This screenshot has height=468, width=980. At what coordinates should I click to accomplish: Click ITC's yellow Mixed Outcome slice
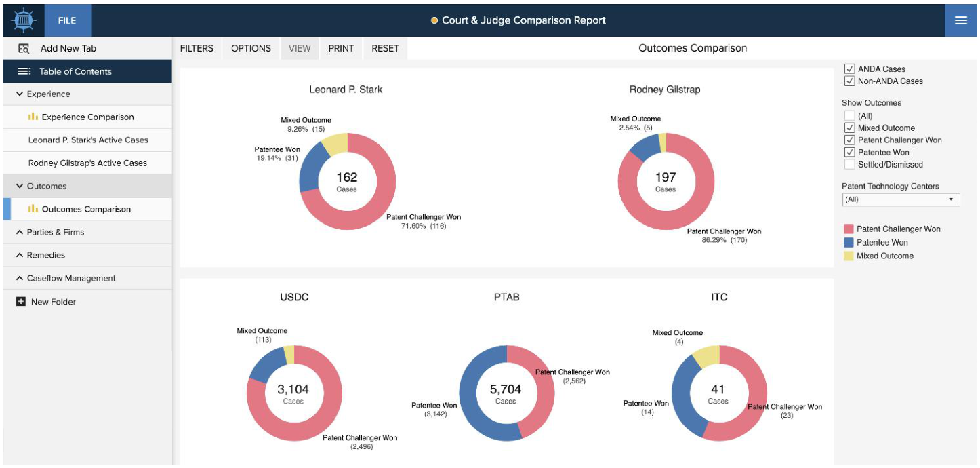pyautogui.click(x=708, y=355)
